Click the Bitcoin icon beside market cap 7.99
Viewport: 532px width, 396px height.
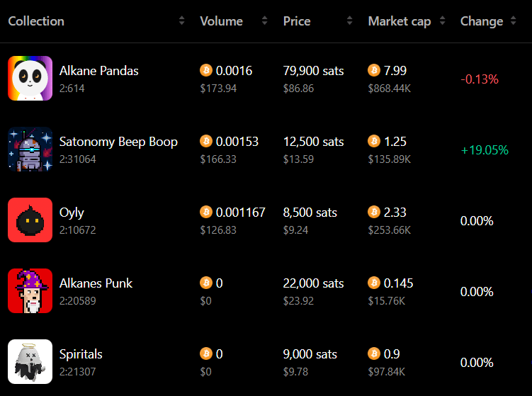point(374,70)
